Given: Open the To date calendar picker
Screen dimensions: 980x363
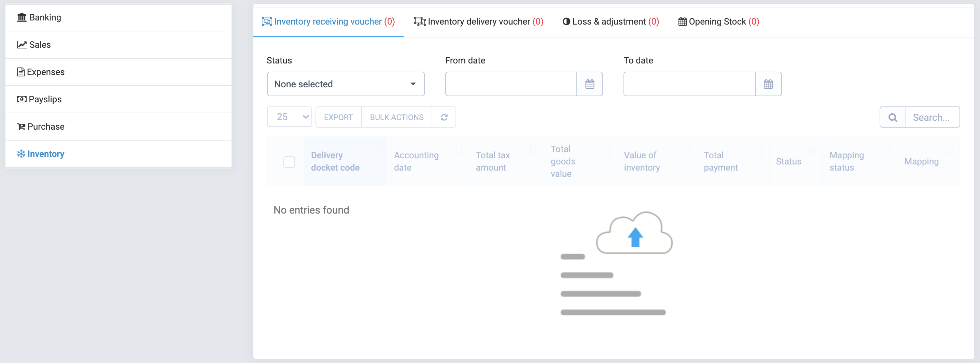Looking at the screenshot, I should (769, 84).
